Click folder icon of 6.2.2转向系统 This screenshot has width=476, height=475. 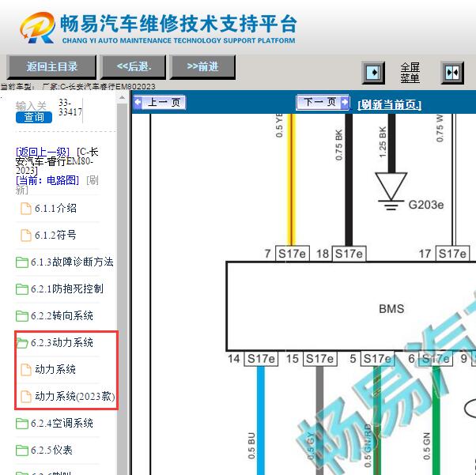(22, 316)
